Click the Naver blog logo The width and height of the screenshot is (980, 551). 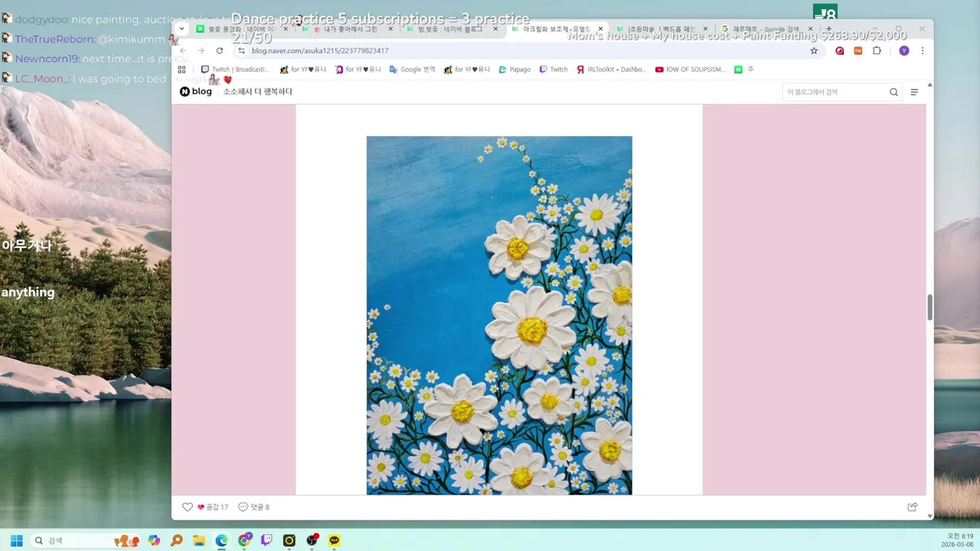tap(196, 91)
